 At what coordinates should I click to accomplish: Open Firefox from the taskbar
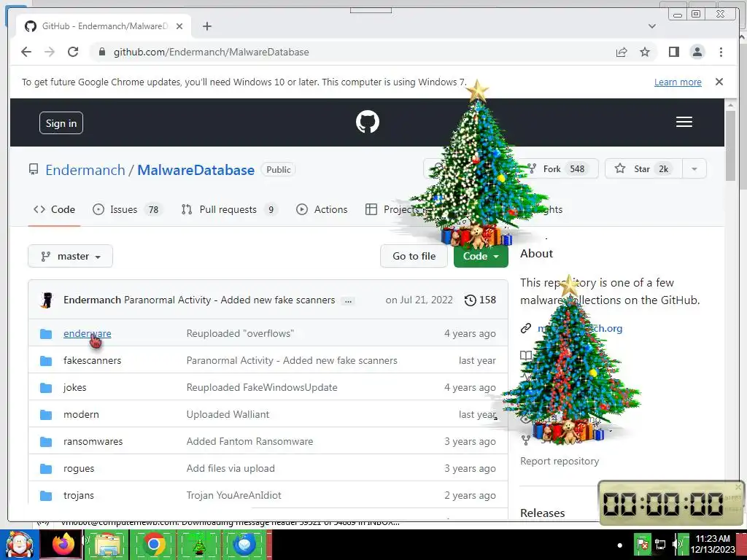[63, 544]
